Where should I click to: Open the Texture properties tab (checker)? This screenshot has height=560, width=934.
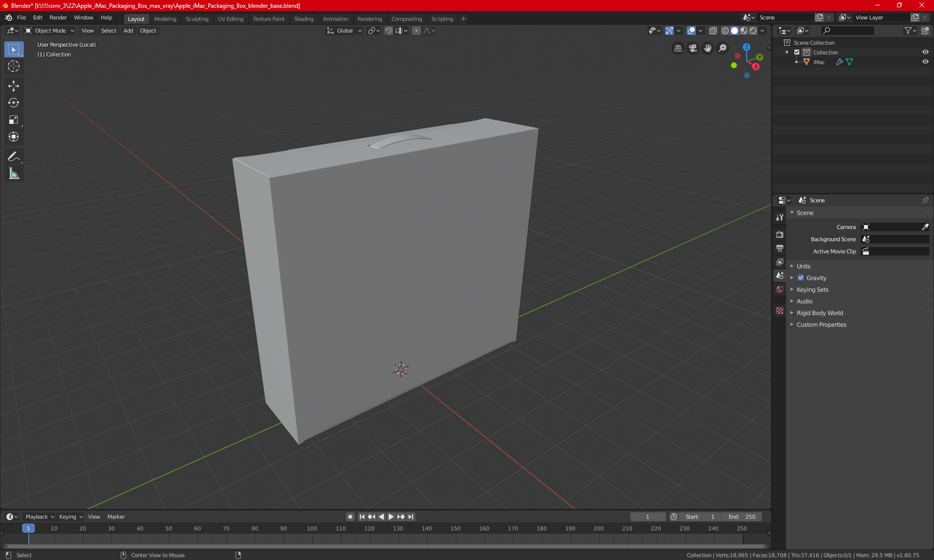coord(780,311)
